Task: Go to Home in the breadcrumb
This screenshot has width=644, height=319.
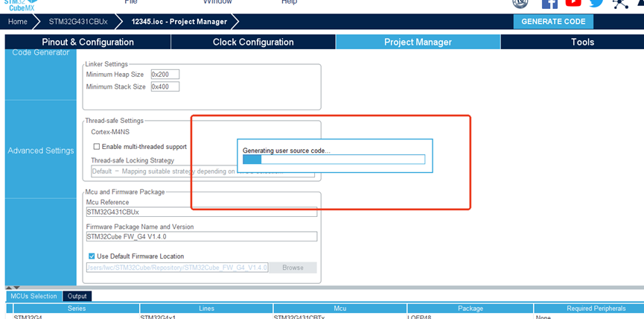Action: click(x=18, y=22)
